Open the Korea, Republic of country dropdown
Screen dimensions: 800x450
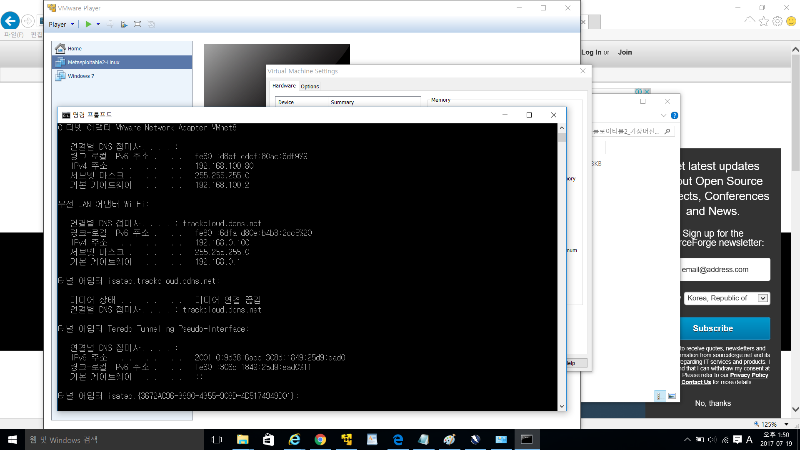[727, 298]
